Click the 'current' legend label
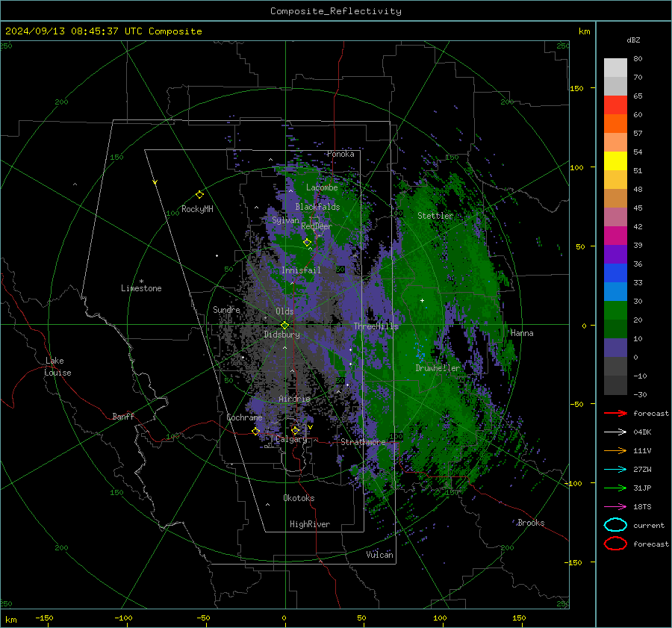The width and height of the screenshot is (672, 628). point(649,526)
